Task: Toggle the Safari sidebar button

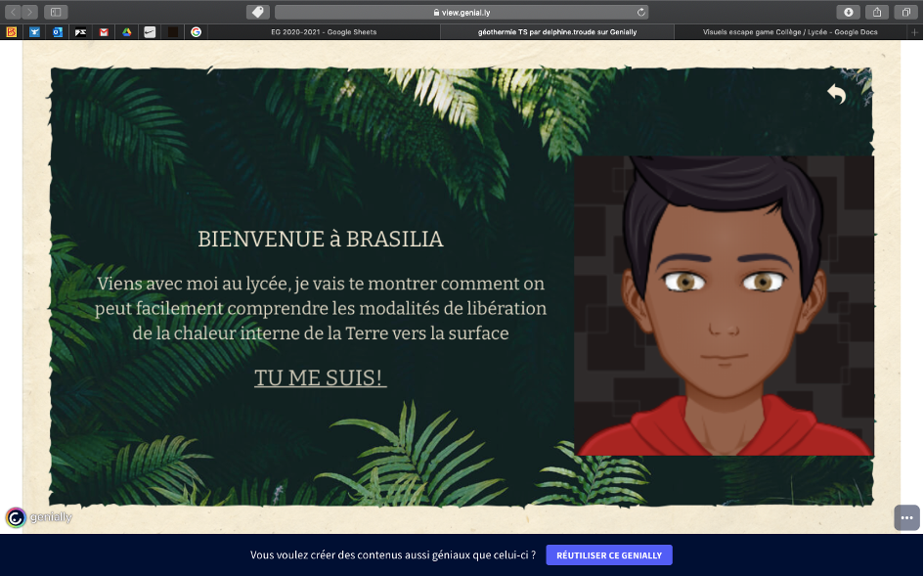Action: tap(56, 12)
